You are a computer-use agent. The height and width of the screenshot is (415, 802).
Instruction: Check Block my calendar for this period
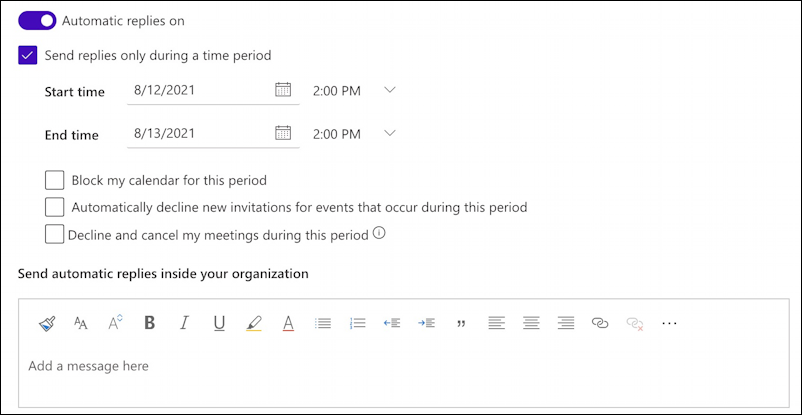click(x=54, y=180)
